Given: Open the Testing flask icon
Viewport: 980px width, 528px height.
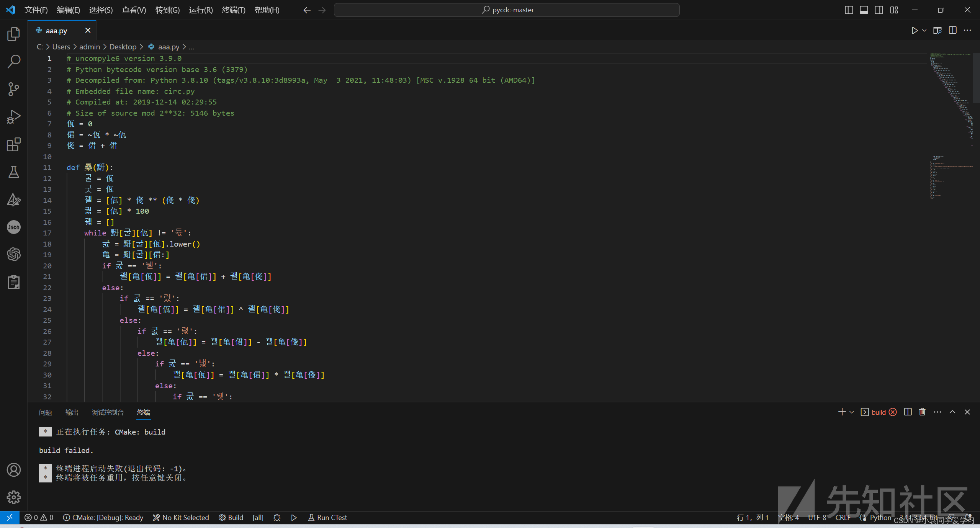Looking at the screenshot, I should click(x=14, y=172).
